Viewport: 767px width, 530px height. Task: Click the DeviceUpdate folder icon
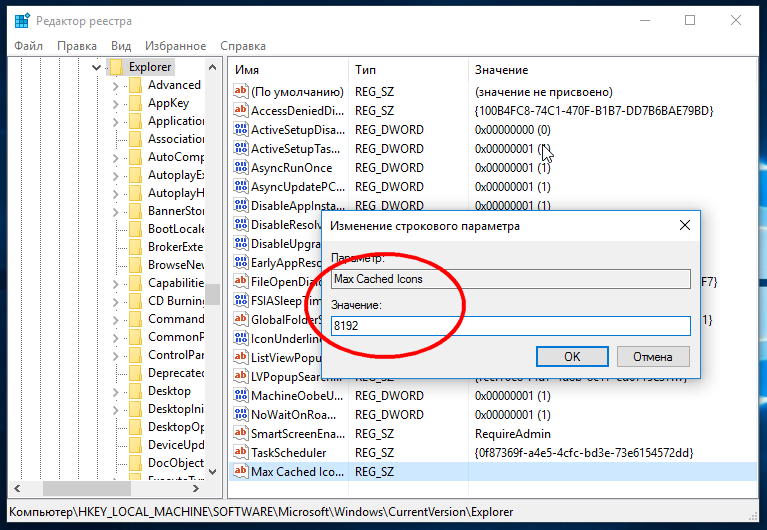(135, 445)
